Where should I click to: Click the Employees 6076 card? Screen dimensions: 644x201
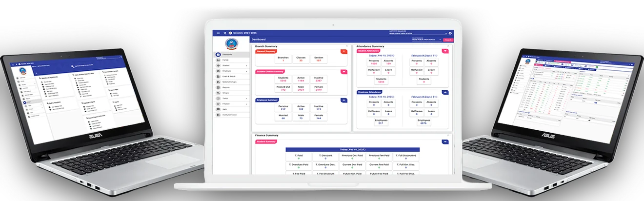coord(424,122)
